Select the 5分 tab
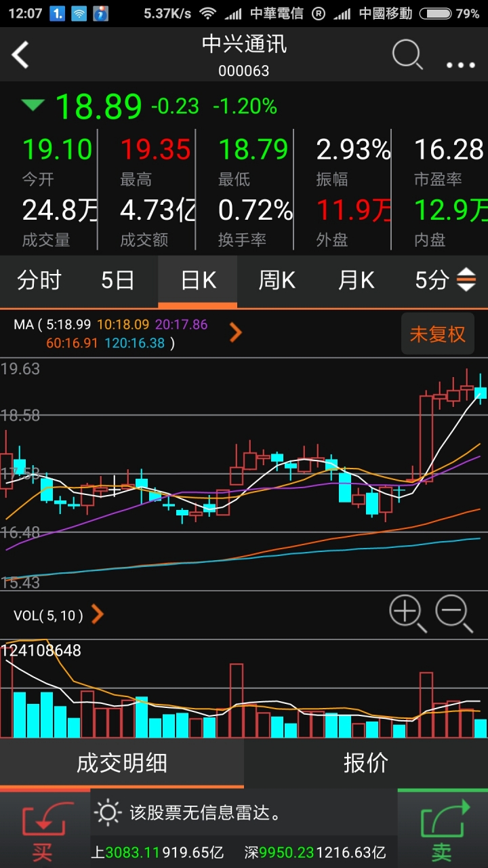The width and height of the screenshot is (488, 868). click(432, 280)
